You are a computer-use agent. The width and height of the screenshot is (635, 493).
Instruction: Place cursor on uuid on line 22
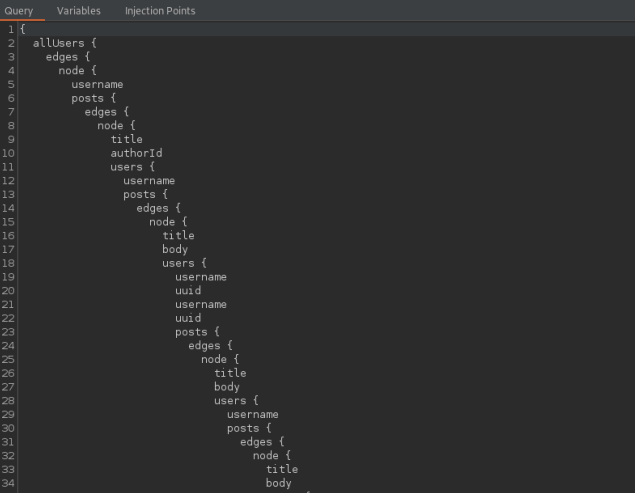[x=188, y=318]
